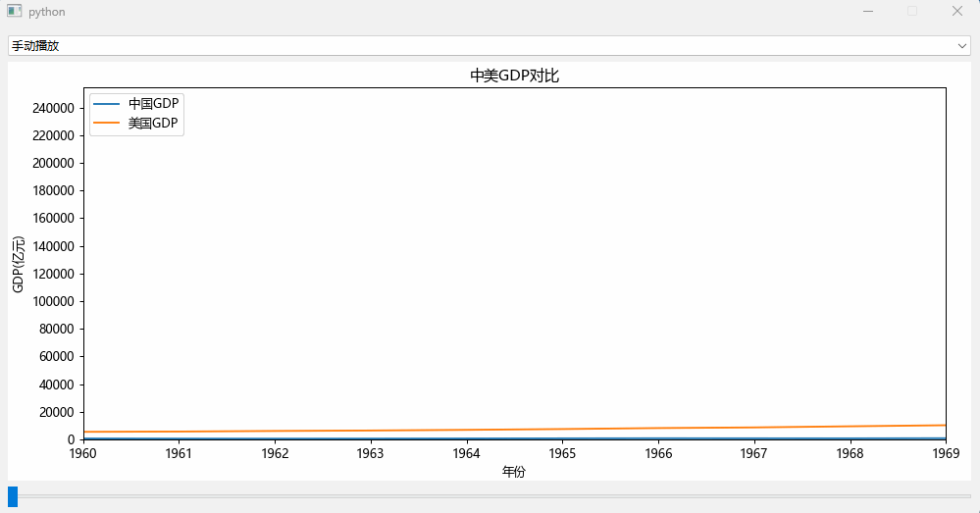Click the 1965 tick label on x-axis
The height and width of the screenshot is (513, 980).
coord(562,453)
